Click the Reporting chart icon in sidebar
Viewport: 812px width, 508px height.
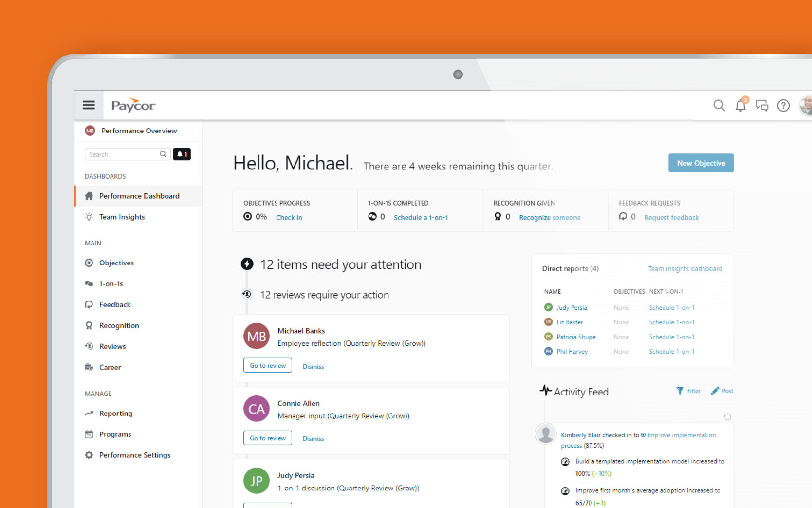89,413
